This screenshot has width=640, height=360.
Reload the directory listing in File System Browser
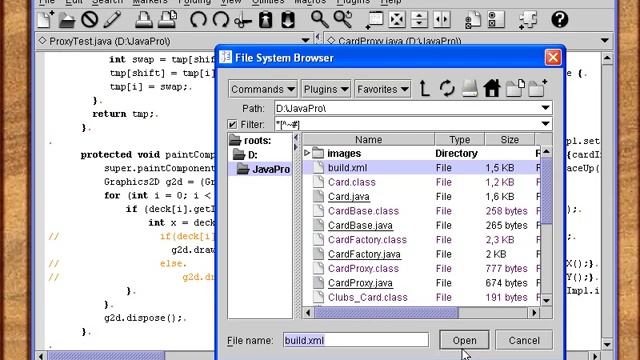point(447,88)
